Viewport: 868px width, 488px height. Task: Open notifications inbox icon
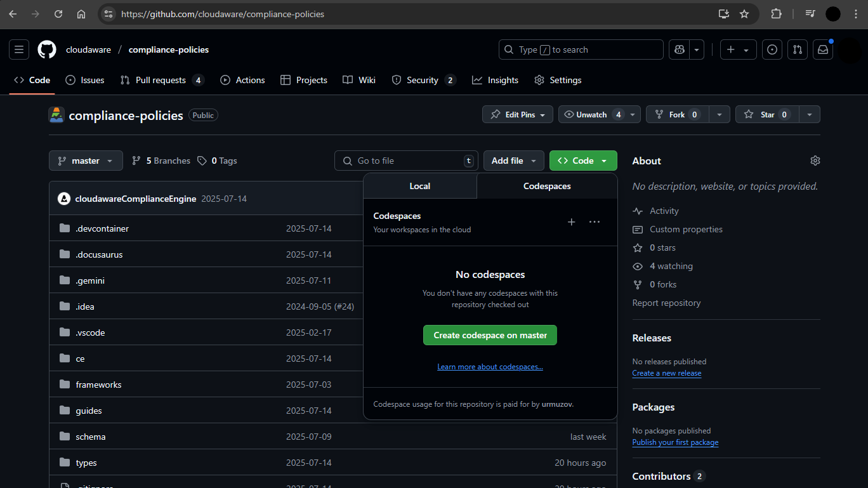823,49
